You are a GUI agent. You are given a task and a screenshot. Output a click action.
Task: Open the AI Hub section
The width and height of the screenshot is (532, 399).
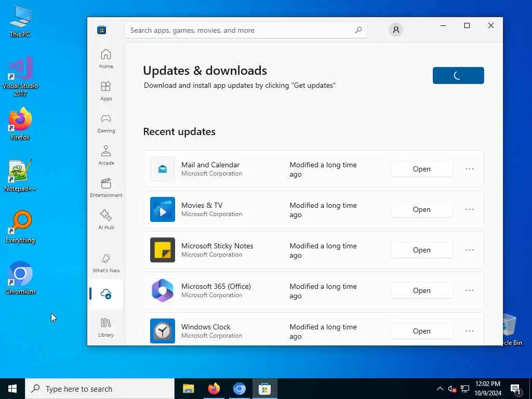(106, 220)
